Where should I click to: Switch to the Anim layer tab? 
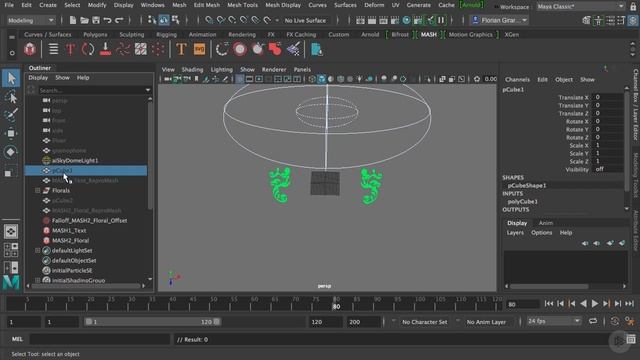(x=545, y=223)
